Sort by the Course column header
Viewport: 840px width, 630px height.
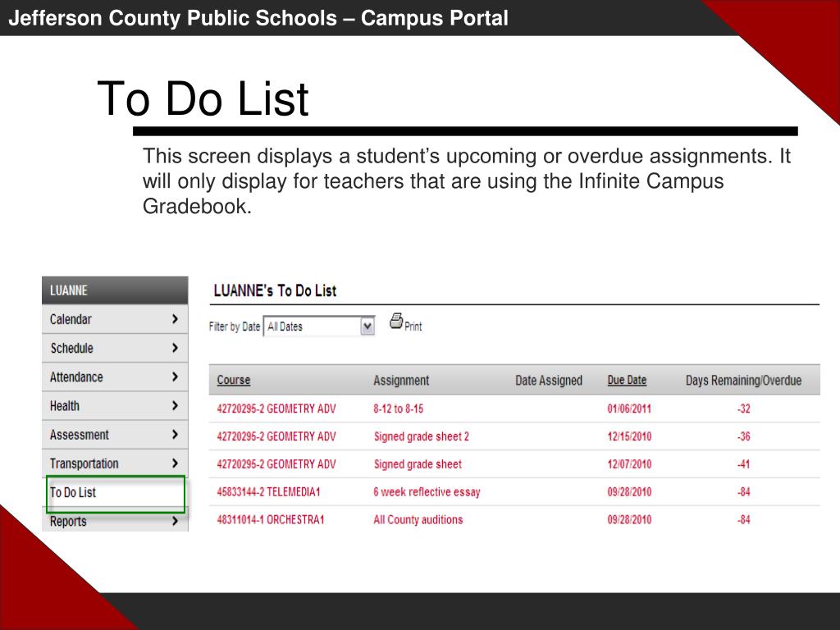click(x=234, y=380)
